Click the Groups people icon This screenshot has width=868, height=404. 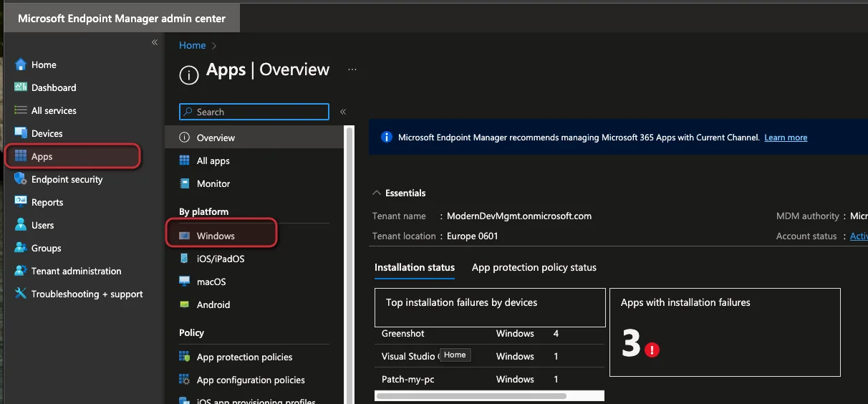(x=21, y=248)
